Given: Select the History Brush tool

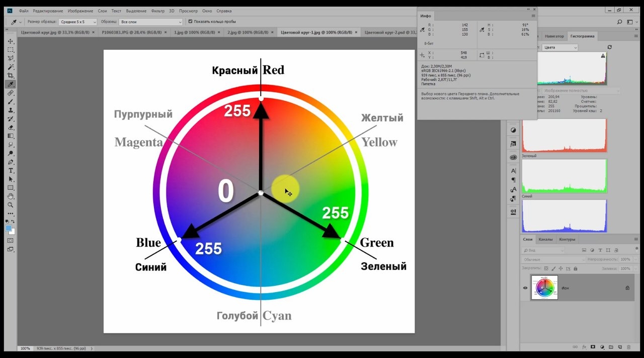Looking at the screenshot, I should (11, 119).
